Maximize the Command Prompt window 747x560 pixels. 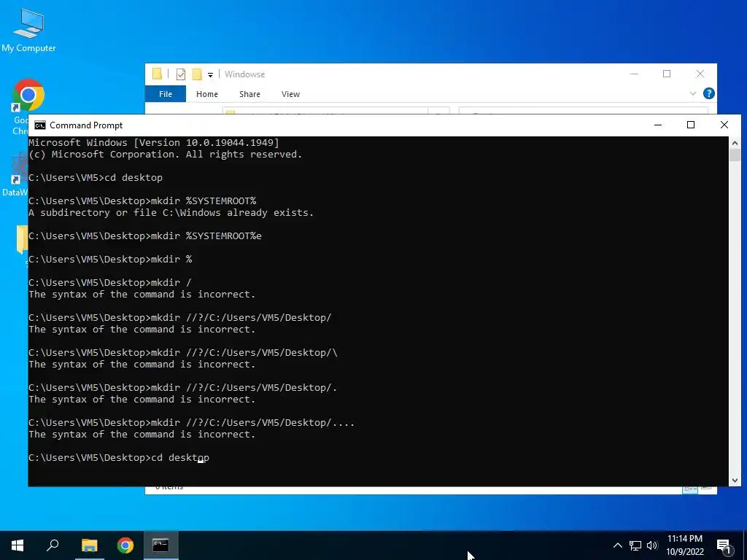click(691, 125)
